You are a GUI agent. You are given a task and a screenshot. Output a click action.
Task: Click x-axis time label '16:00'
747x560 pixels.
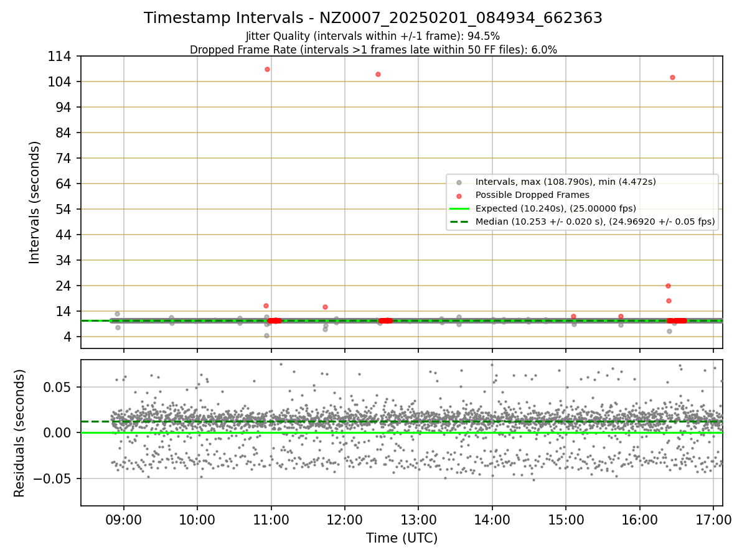(x=640, y=520)
